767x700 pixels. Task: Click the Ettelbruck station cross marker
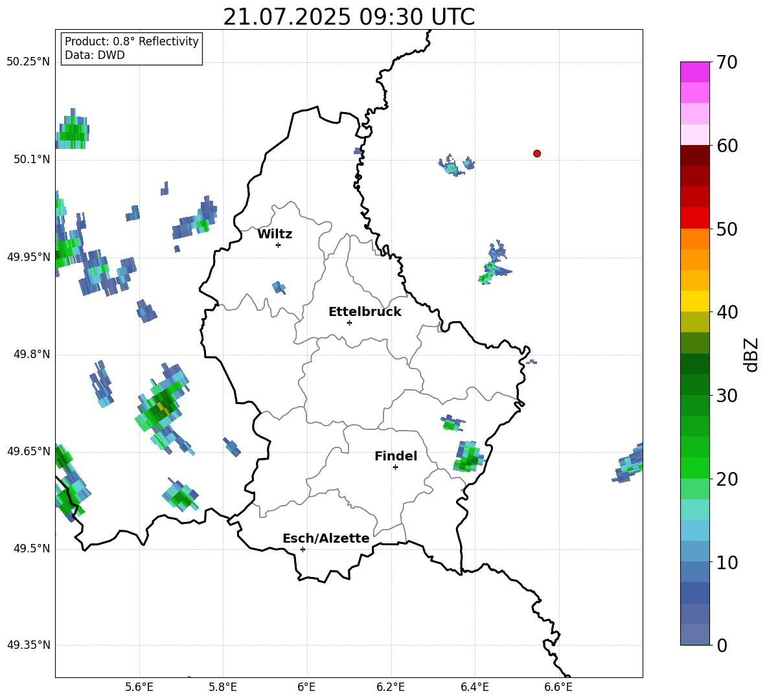pos(349,322)
